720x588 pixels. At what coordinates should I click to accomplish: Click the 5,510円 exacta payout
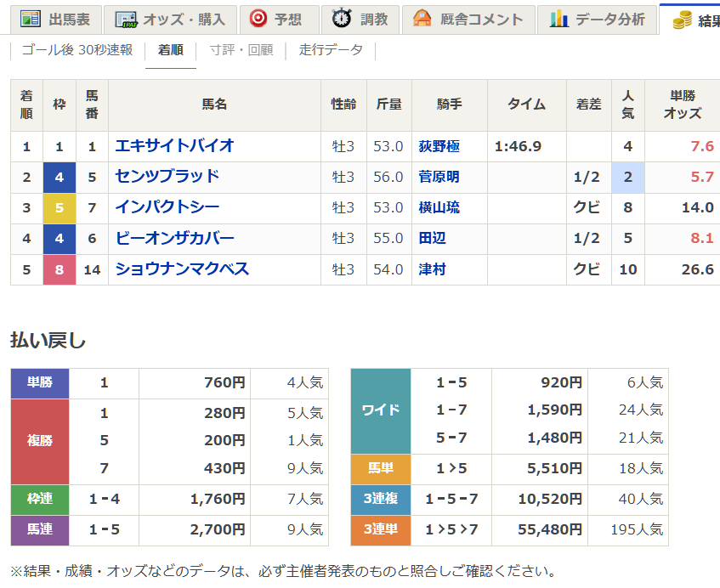pyautogui.click(x=555, y=469)
